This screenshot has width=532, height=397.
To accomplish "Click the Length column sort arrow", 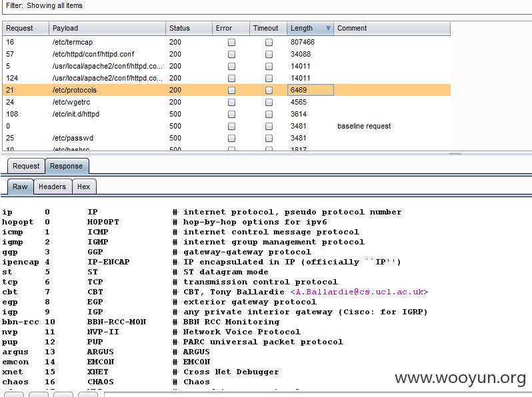I will point(328,28).
